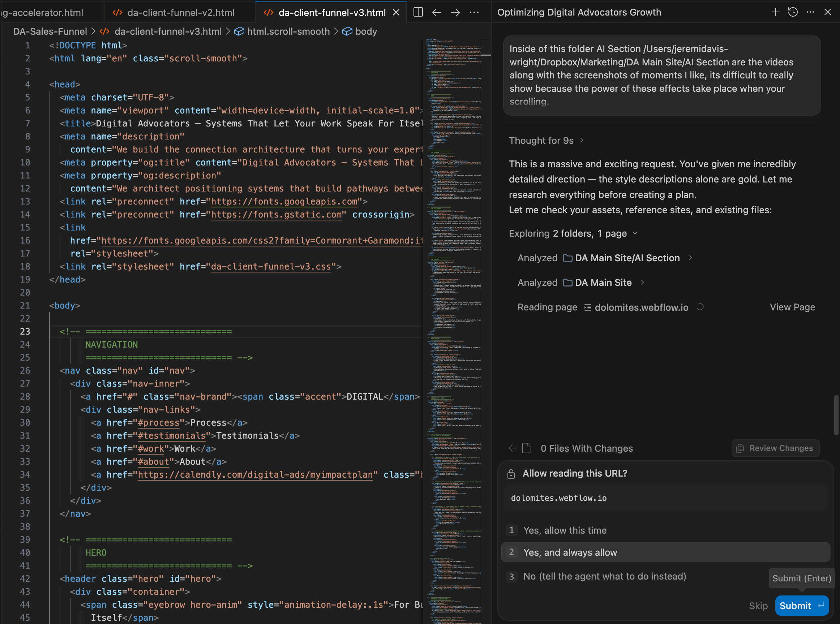Open the DA-Sales-Funnel breadcrumb
Image resolution: width=840 pixels, height=624 pixels.
coord(50,31)
